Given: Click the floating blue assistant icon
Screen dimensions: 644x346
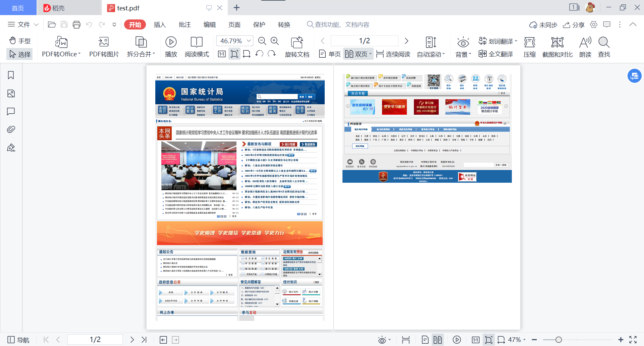Looking at the screenshot, I should (x=634, y=76).
